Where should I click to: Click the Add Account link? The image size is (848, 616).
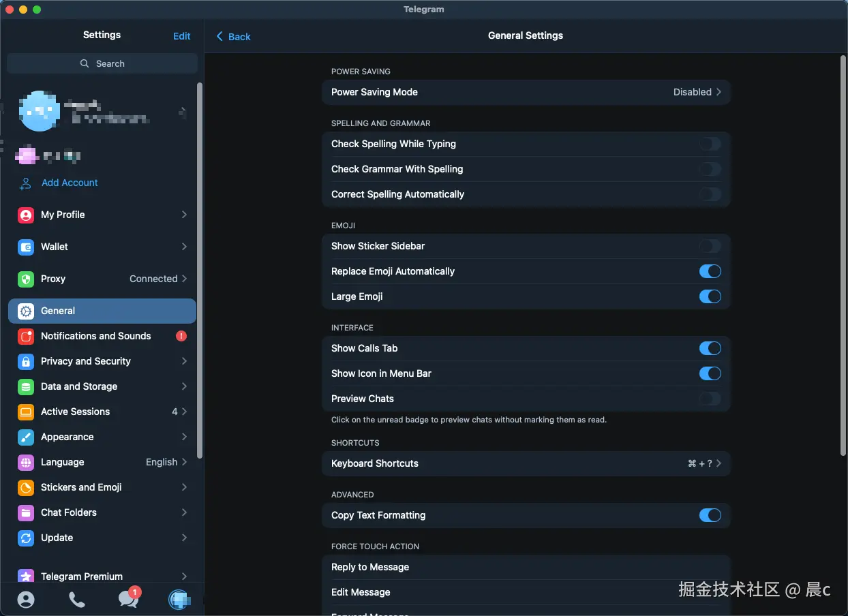(70, 183)
